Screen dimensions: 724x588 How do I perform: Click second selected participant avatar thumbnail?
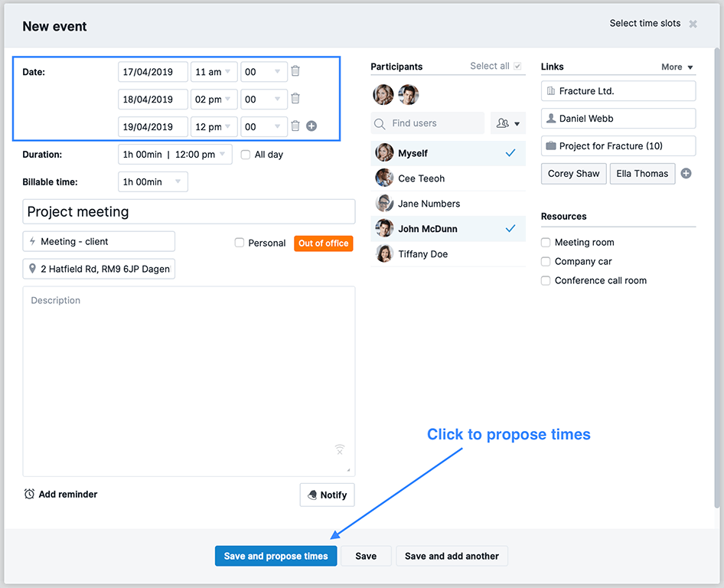[409, 95]
